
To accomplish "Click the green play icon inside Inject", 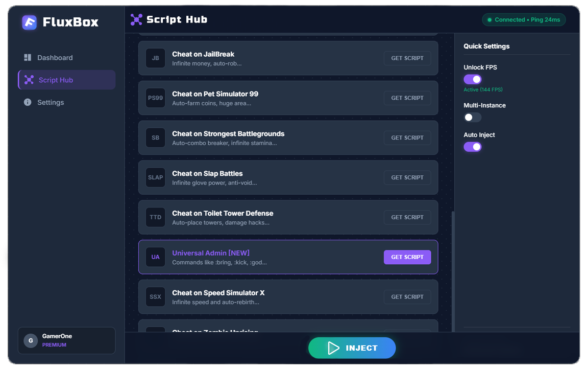I will (x=333, y=348).
